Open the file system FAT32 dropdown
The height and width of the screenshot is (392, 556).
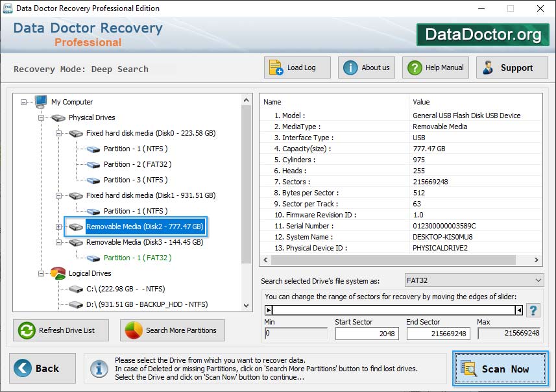pyautogui.click(x=474, y=280)
